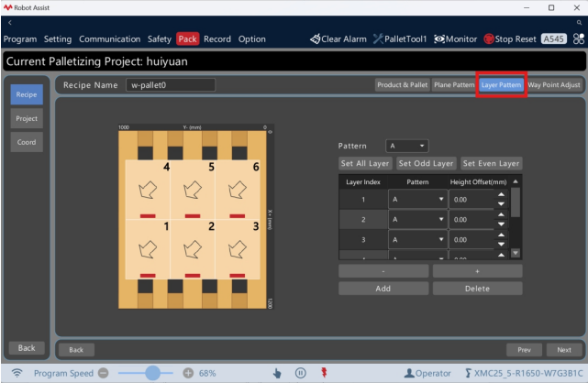Click the XMC25_5-R1650-W7G3B1C robot model entry
588x383 pixels.
(x=525, y=373)
